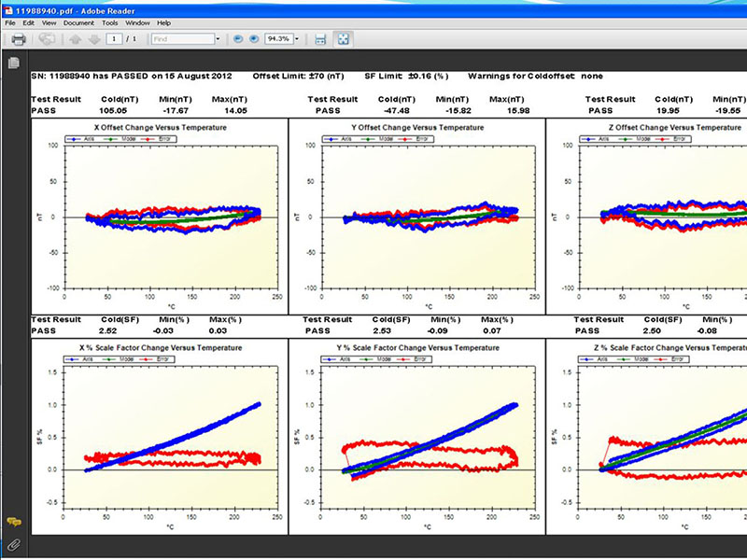Click the Min value -15.82
The width and height of the screenshot is (747, 560).
[x=458, y=111]
